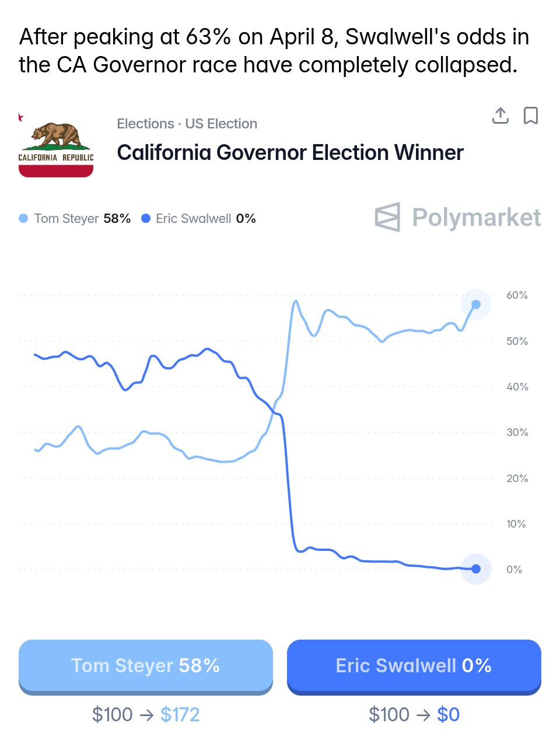Click the Polymarket logo icon

point(388,217)
